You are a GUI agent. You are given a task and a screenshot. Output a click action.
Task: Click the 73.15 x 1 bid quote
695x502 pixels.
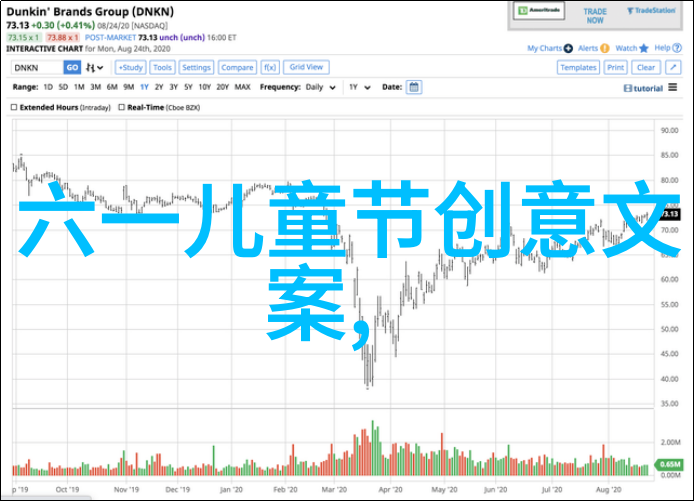(x=23, y=38)
